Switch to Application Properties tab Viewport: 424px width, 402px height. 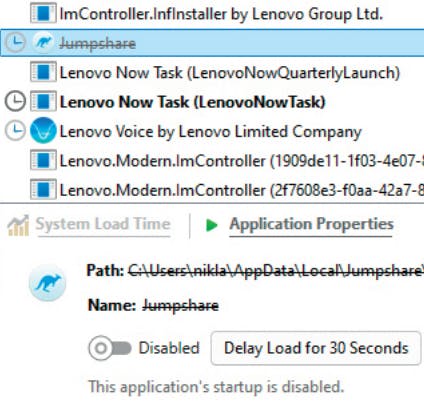click(311, 224)
